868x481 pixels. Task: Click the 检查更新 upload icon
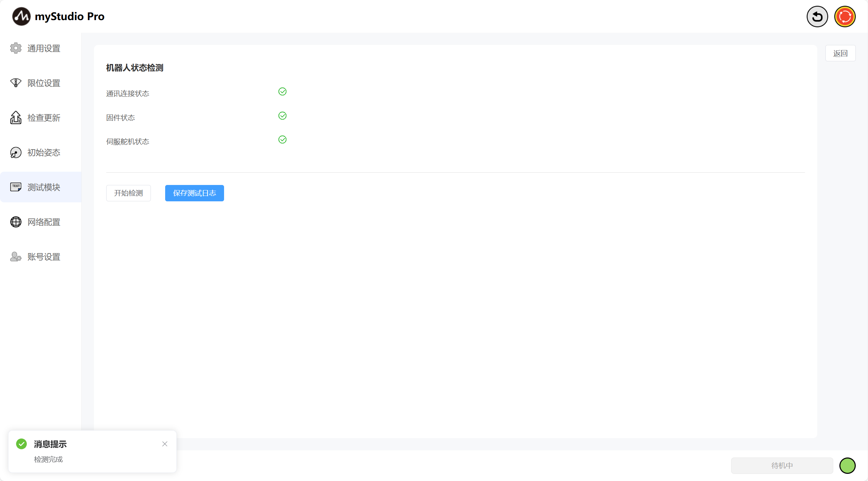pyautogui.click(x=16, y=118)
